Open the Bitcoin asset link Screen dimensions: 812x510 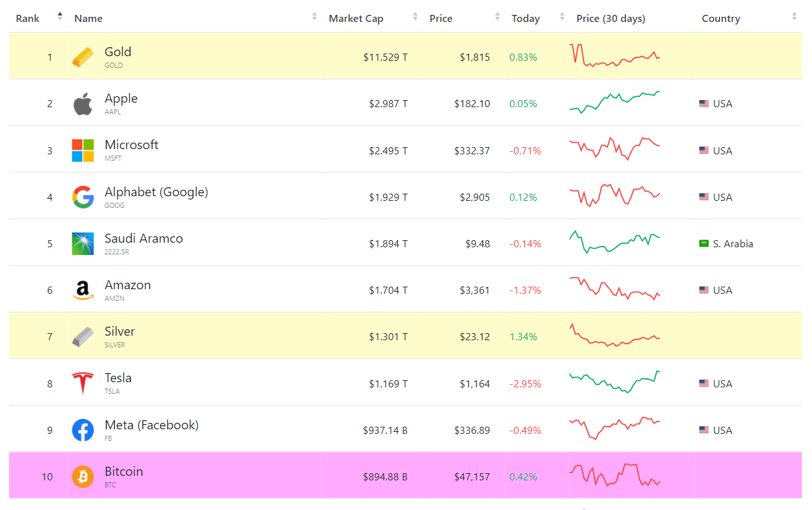[x=124, y=471]
